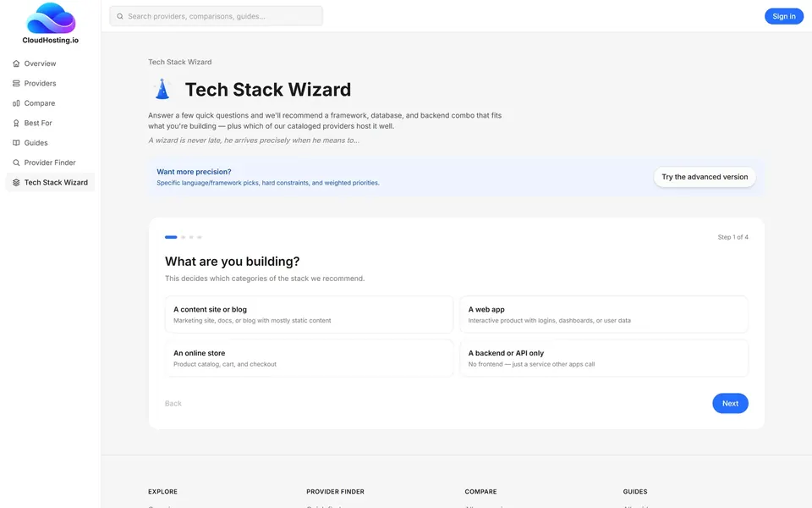Go to Compare in the sidebar

pyautogui.click(x=50, y=103)
